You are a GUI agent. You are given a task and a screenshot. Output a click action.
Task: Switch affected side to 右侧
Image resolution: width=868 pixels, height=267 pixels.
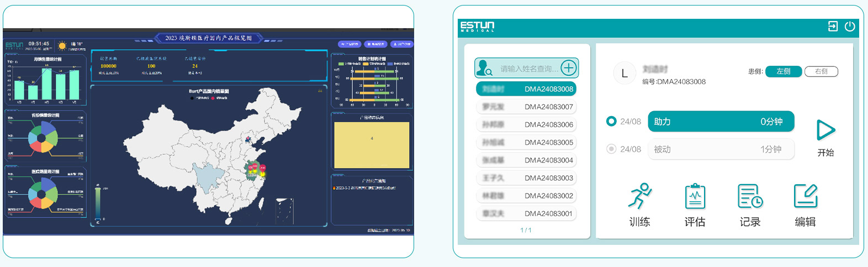[821, 71]
